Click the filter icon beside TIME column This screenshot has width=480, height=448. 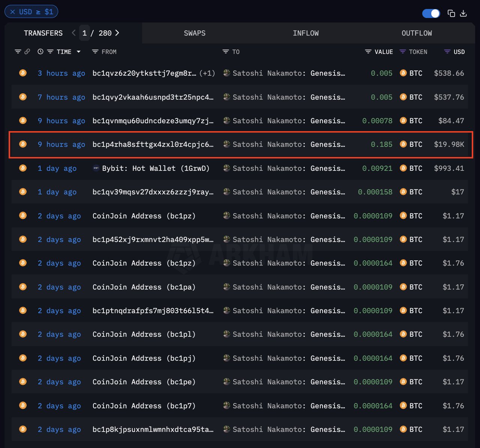(50, 52)
